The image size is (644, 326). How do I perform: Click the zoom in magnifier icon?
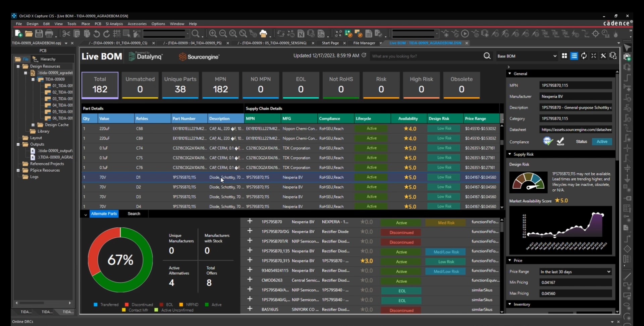pyautogui.click(x=213, y=34)
